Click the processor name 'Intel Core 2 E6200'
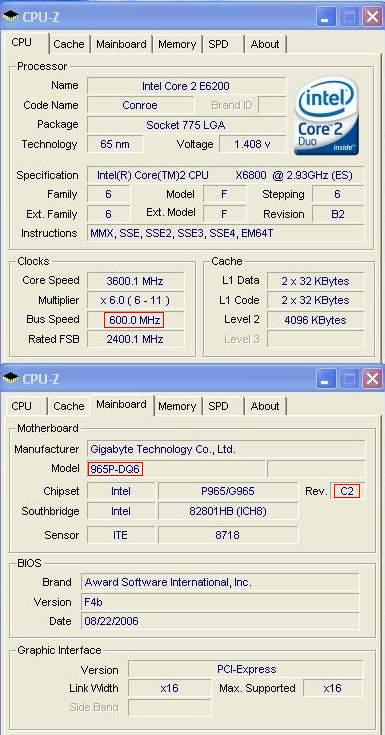Screen dimensions: 385x735 (x=186, y=86)
